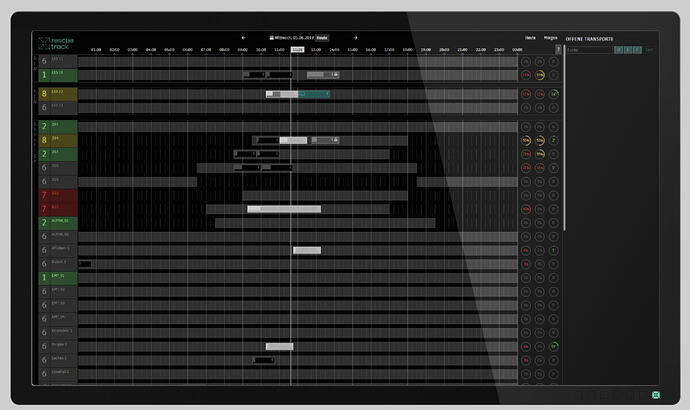Select the upper red status 7 vehicle row
The image size is (690, 410).
point(58,195)
